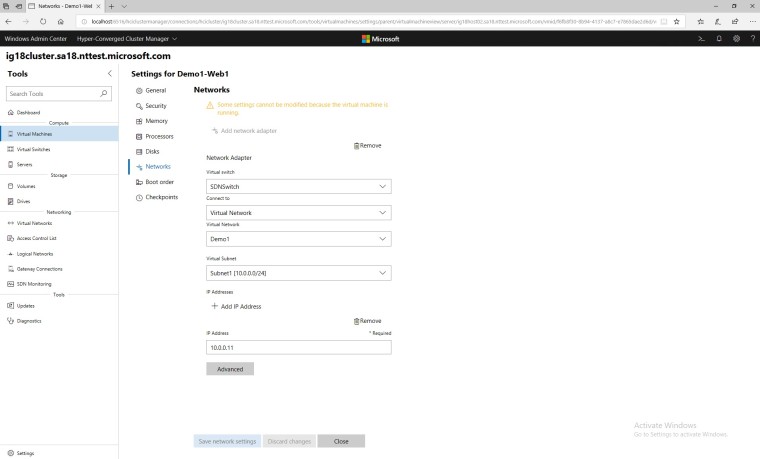The image size is (760, 459).
Task: Open Memory settings tab
Action: click(151, 121)
